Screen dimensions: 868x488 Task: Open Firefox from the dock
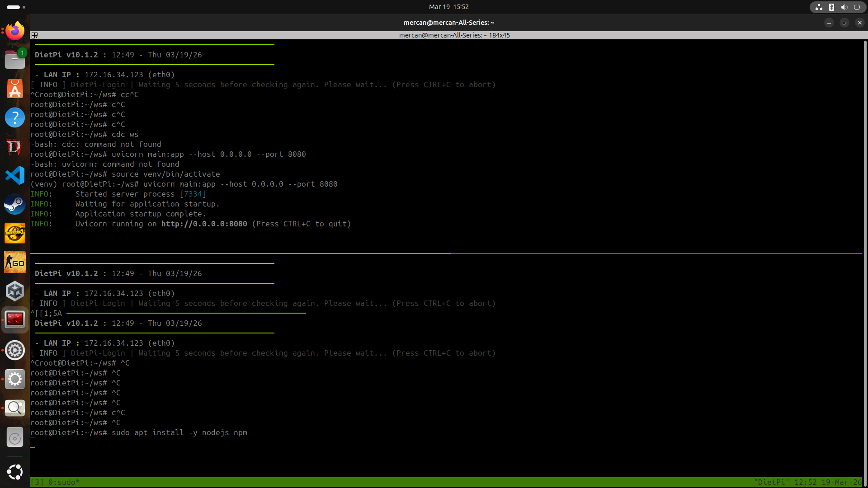coord(15,31)
